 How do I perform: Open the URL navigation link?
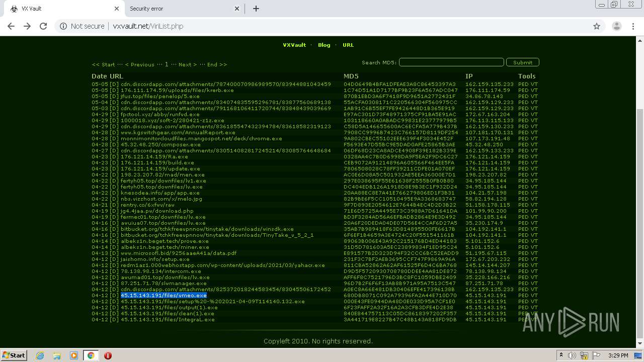[x=348, y=45]
